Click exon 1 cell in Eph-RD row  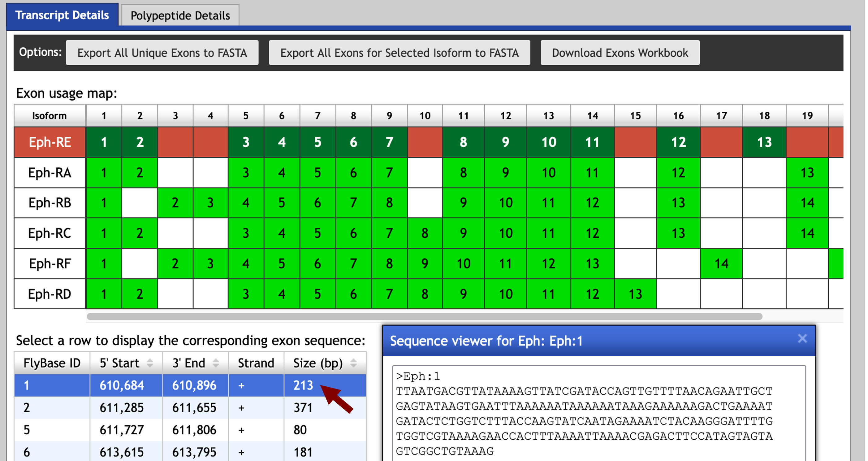point(104,294)
